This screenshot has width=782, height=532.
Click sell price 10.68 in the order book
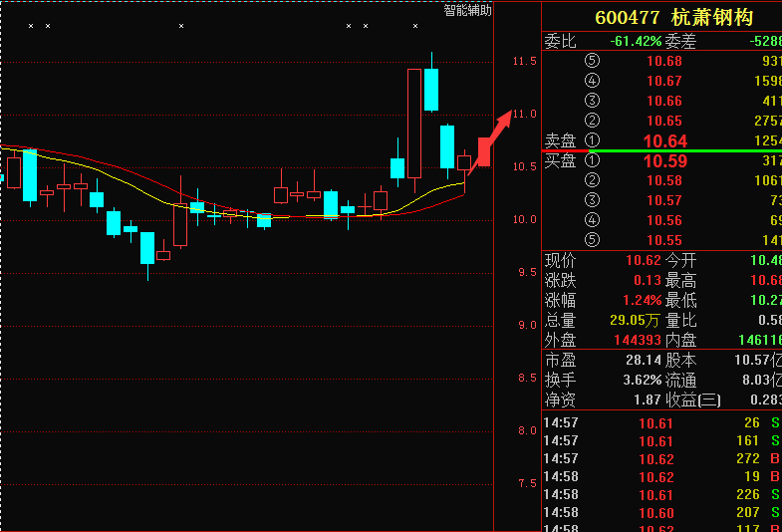coord(664,62)
